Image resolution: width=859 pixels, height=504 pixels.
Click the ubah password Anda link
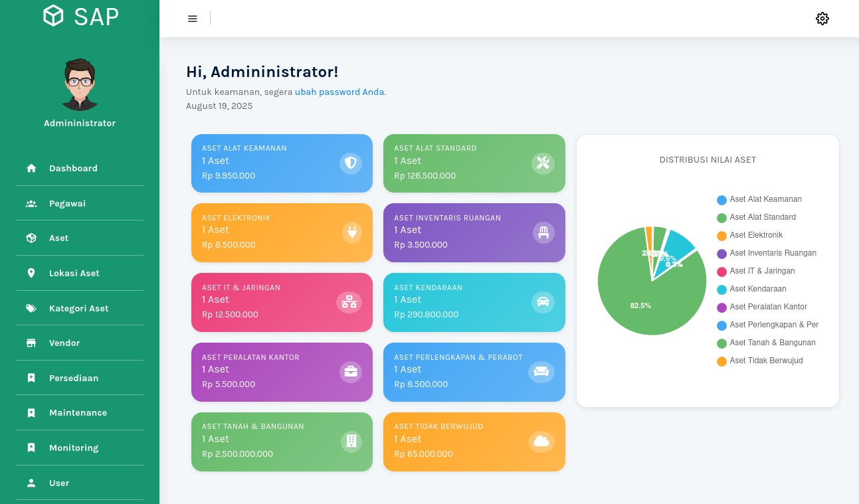pos(339,92)
